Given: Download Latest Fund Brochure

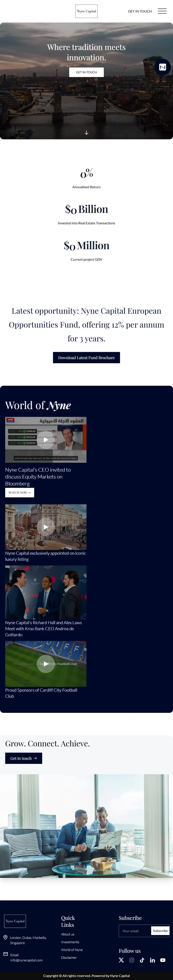Looking at the screenshot, I should (x=86, y=358).
